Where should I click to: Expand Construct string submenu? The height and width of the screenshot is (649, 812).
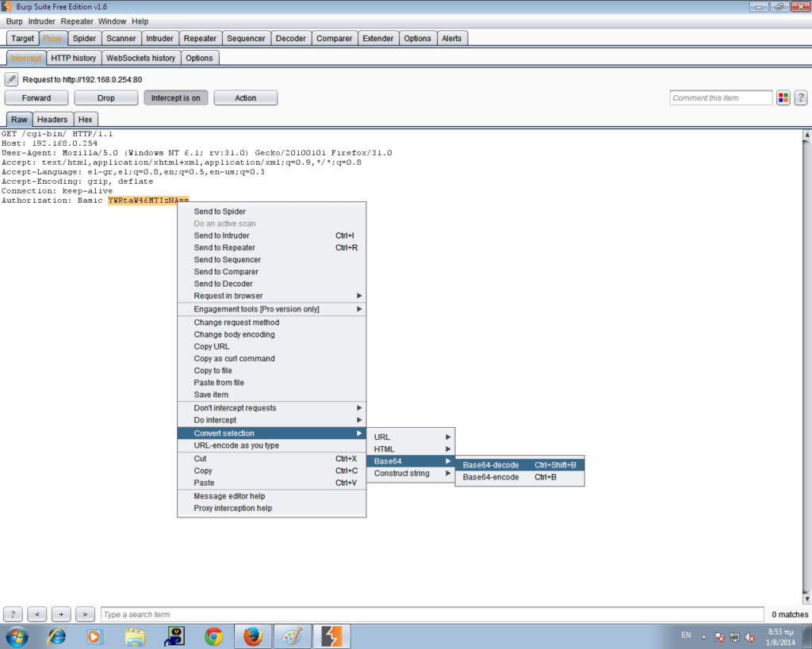click(x=412, y=473)
